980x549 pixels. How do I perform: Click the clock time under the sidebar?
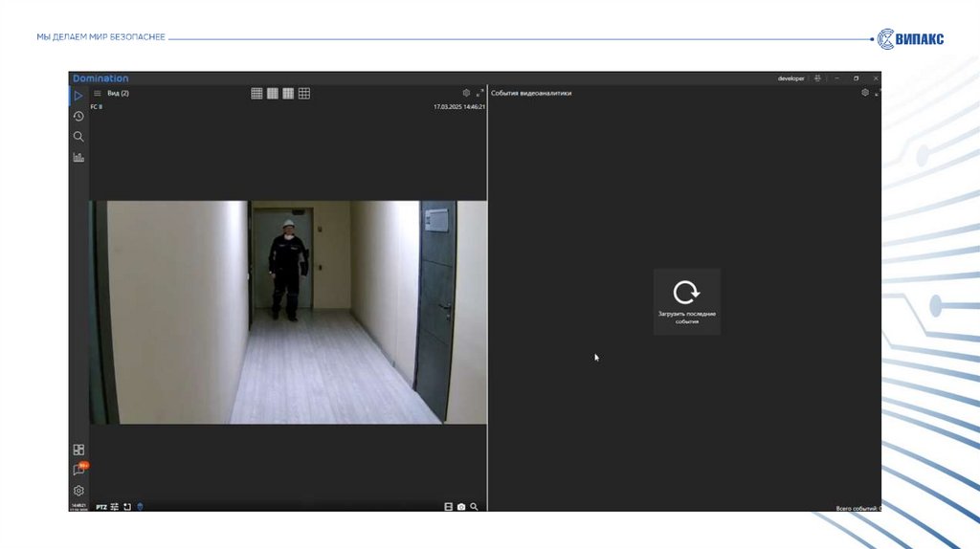click(x=78, y=507)
